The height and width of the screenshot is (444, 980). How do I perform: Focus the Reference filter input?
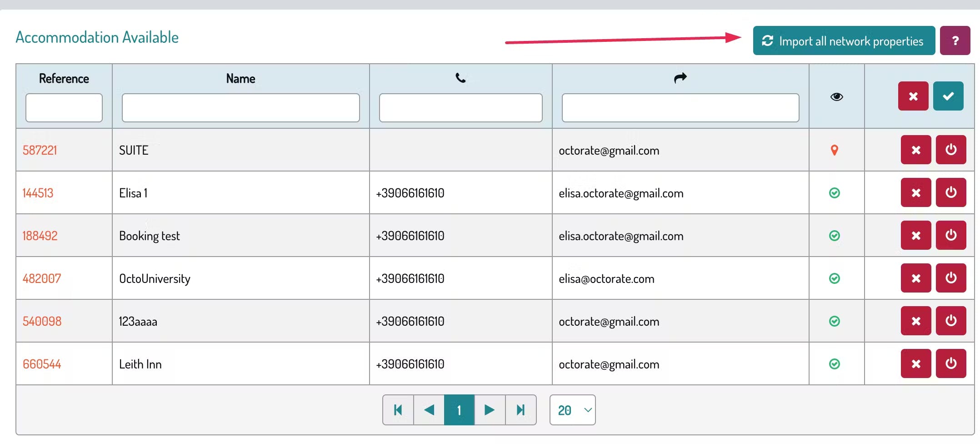pos(64,108)
